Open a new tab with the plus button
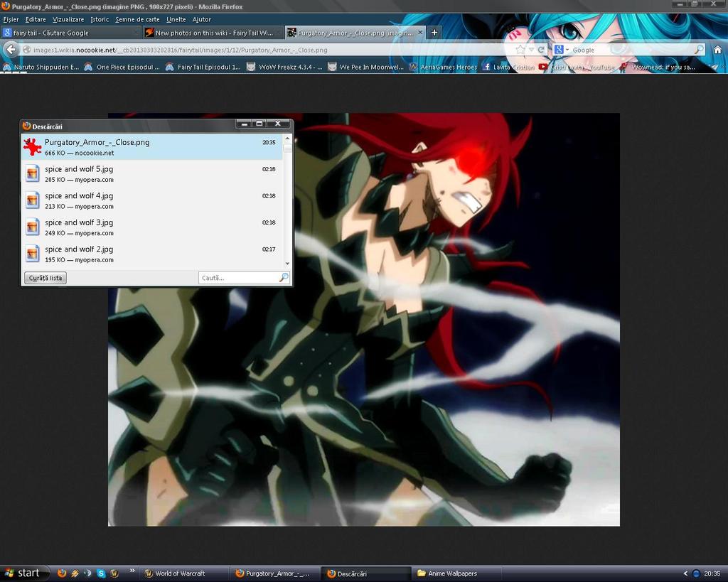 coord(434,33)
